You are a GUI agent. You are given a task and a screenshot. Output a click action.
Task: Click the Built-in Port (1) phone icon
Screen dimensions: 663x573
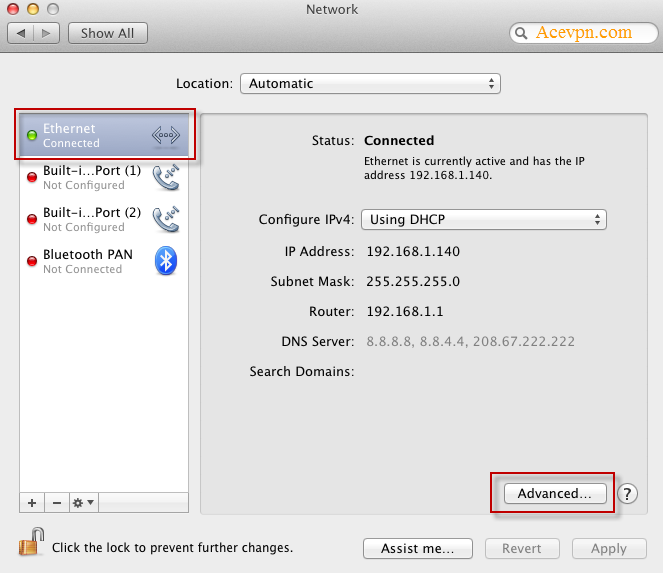tap(166, 177)
